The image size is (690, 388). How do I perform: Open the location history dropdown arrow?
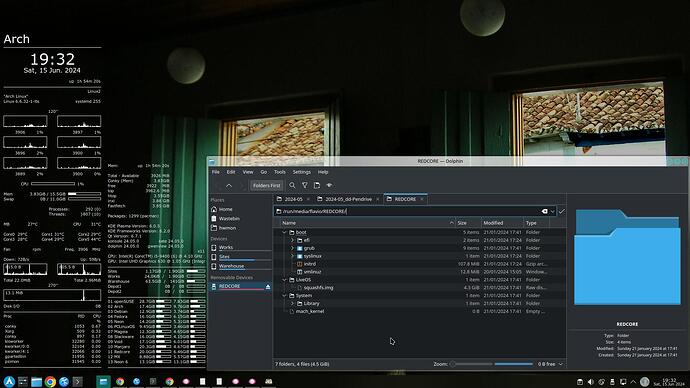pos(552,212)
